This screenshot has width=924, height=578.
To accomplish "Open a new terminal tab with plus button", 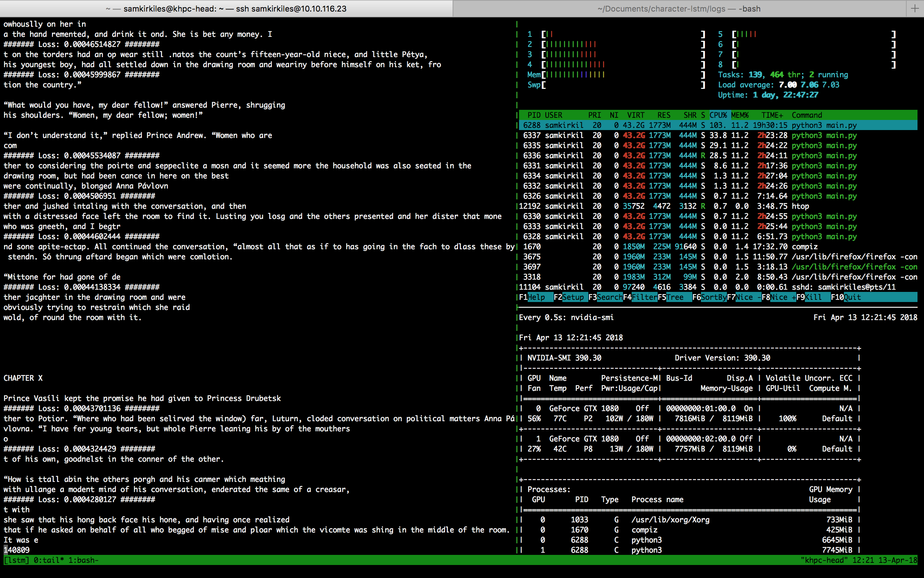I will point(915,8).
